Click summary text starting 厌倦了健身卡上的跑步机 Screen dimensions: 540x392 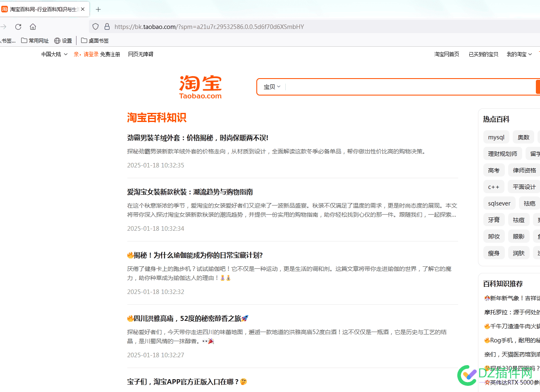(x=289, y=273)
